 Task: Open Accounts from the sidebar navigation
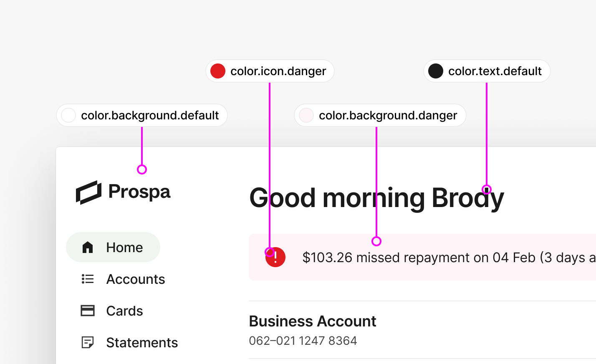click(136, 279)
